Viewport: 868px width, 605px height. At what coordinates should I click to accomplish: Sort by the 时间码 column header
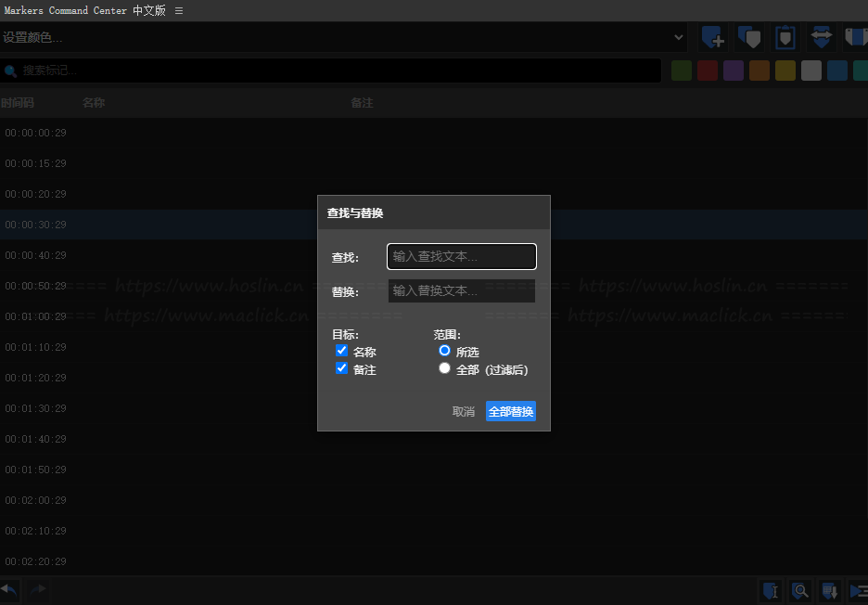17,103
